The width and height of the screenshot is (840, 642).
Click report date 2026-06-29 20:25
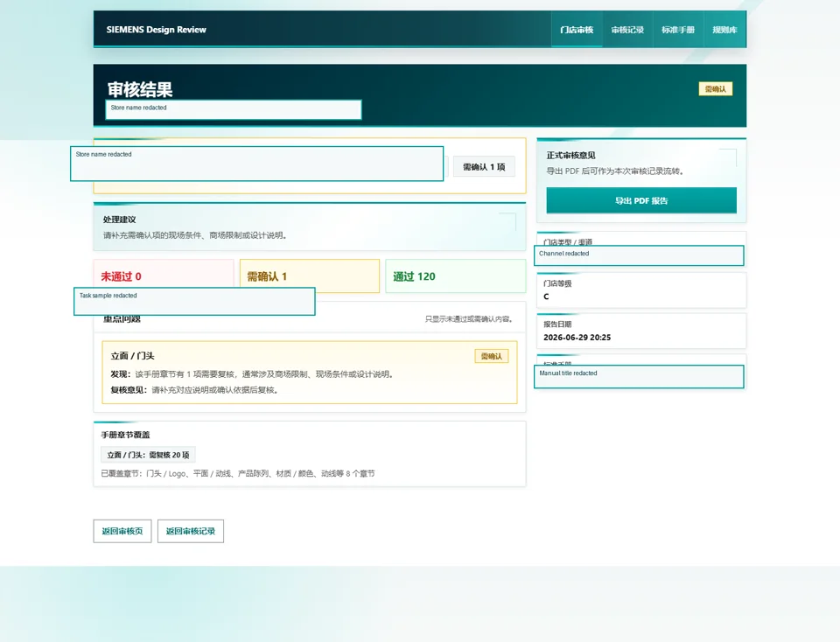(x=577, y=338)
